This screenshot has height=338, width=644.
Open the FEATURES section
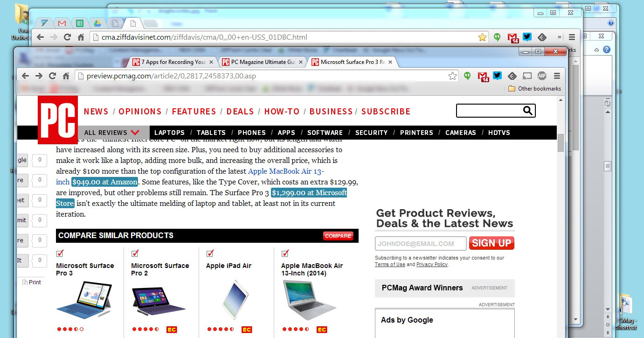[194, 112]
